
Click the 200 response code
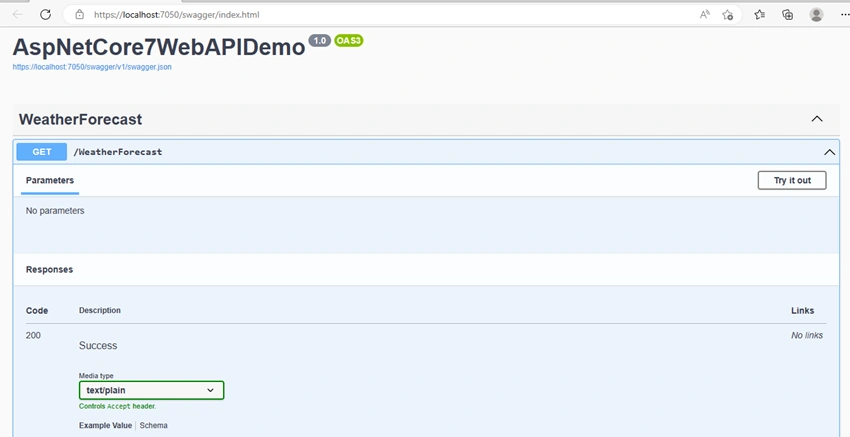coord(33,336)
